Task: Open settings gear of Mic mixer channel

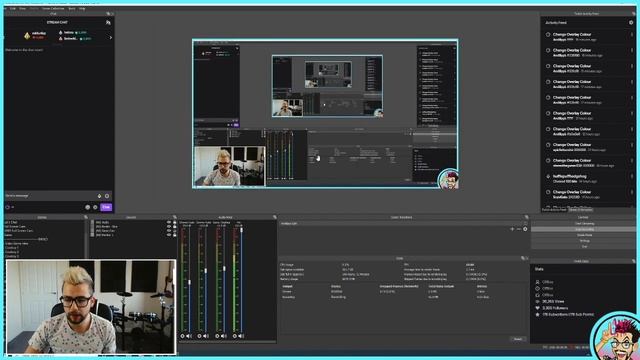Action: 235,336
